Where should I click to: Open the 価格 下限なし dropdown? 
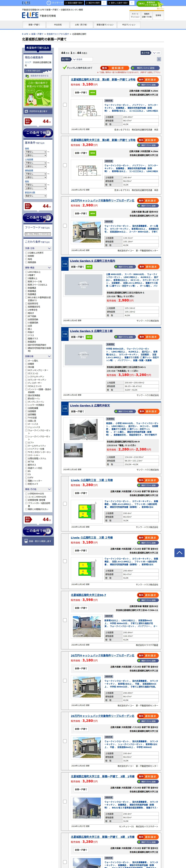pyautogui.click(x=36, y=152)
